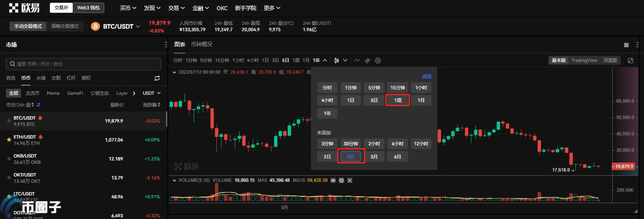The width and height of the screenshot is (644, 219).
Task: Open the indicators line icon
Action: coord(357,61)
